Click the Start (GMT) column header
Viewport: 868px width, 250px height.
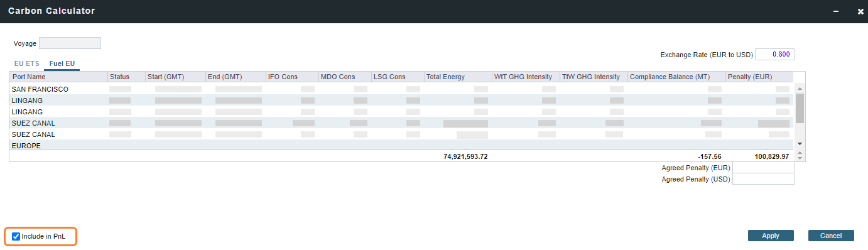pos(175,77)
